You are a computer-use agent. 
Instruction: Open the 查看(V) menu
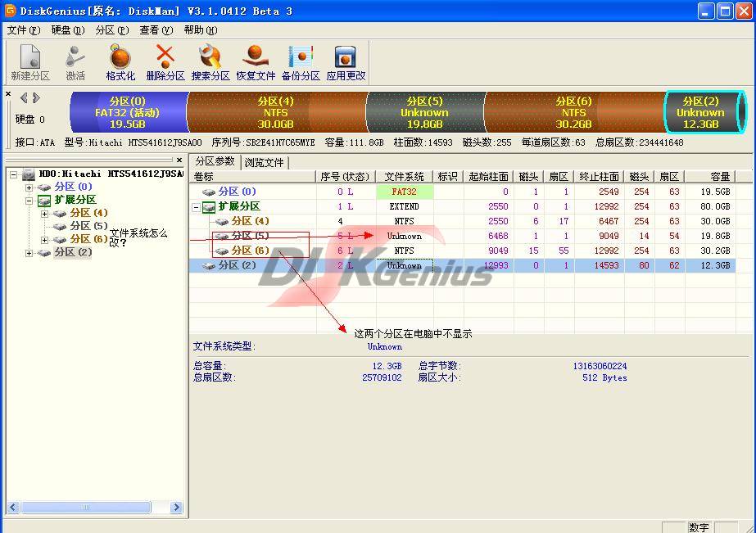point(156,30)
